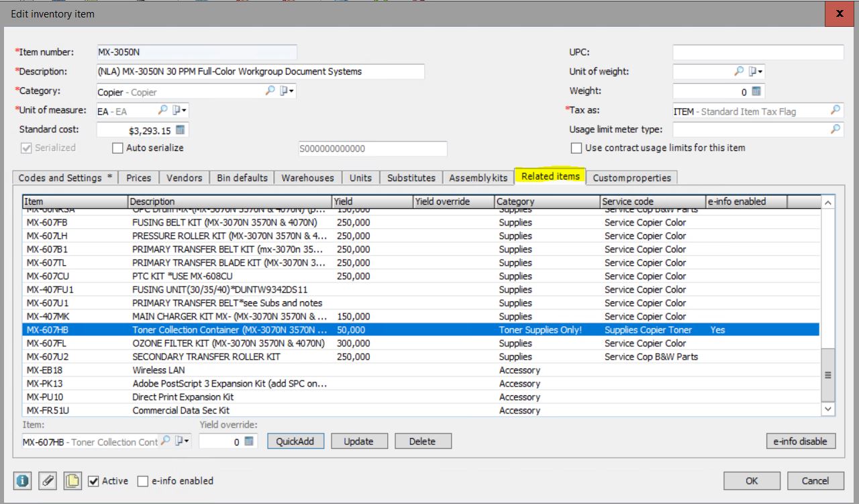Select the MX-EB18 Wireless LAN row
The width and height of the screenshot is (859, 504).
click(421, 370)
